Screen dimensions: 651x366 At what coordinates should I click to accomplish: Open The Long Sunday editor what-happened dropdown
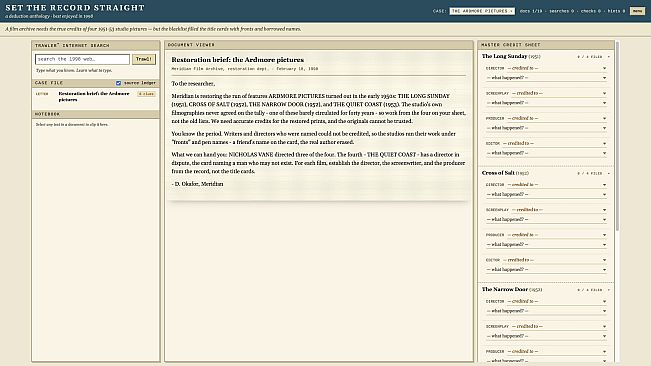coord(546,153)
